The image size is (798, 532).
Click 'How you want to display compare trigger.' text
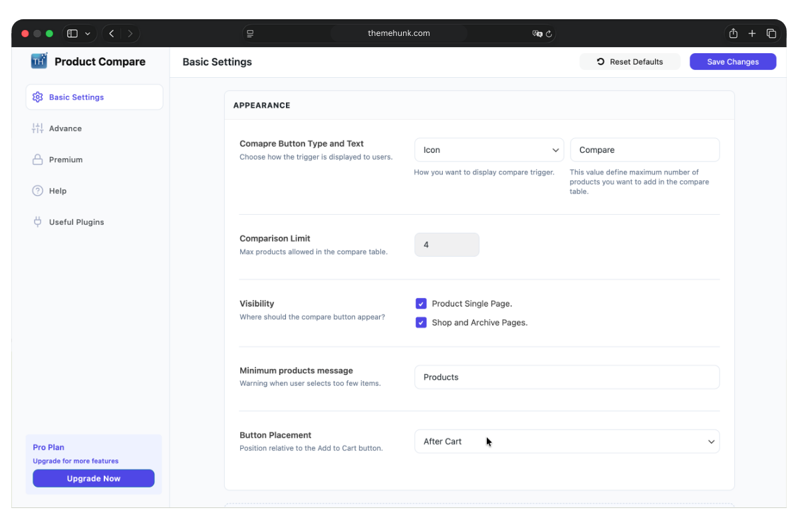484,172
